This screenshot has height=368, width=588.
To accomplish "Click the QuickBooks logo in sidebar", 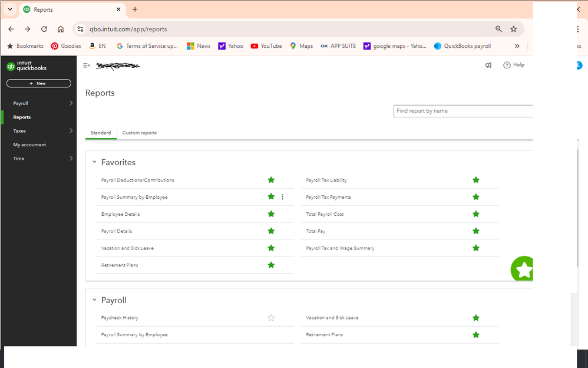I will pos(27,67).
